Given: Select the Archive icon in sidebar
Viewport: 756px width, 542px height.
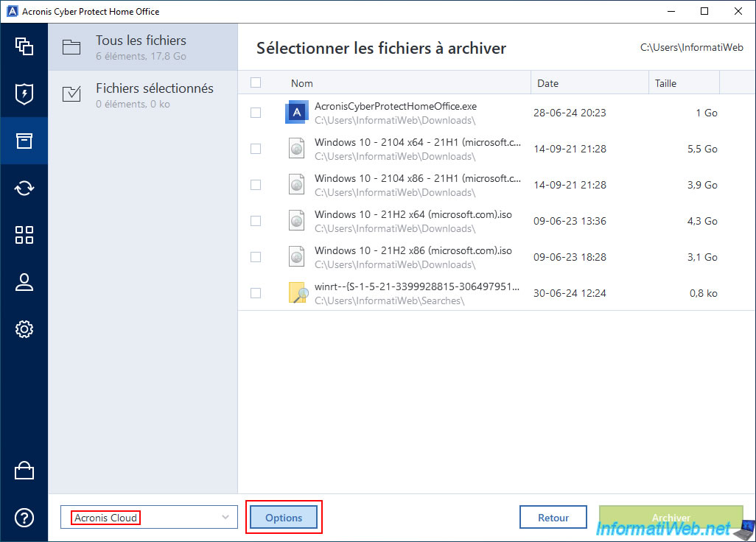Looking at the screenshot, I should pyautogui.click(x=24, y=141).
